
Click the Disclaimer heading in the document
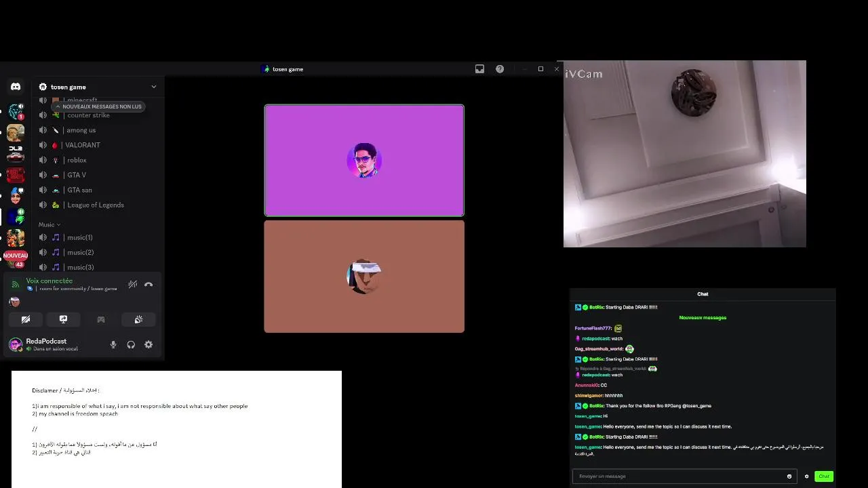pyautogui.click(x=65, y=390)
